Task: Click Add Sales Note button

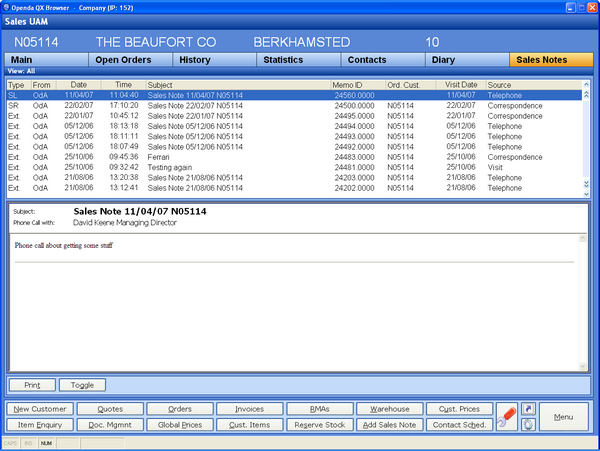Action: (390, 425)
